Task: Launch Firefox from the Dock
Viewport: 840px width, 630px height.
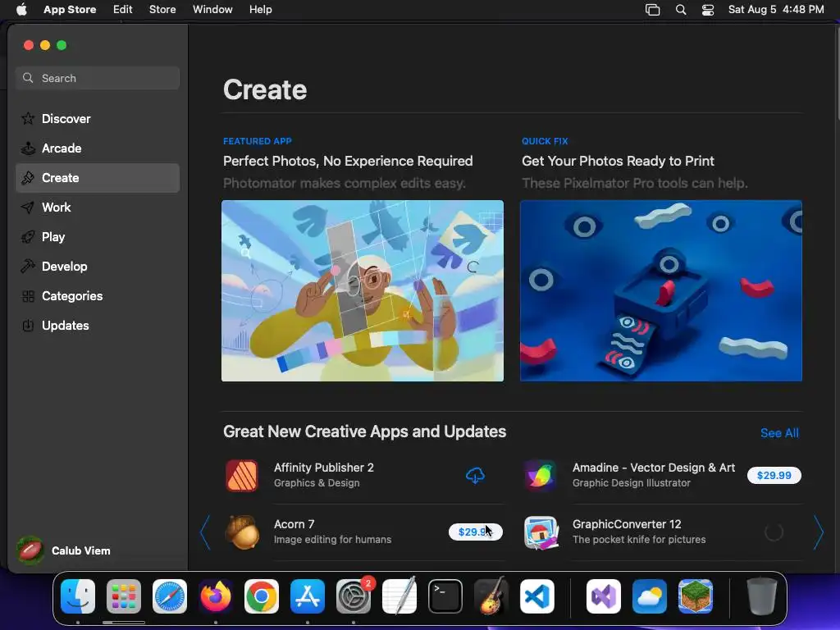Action: [216, 596]
